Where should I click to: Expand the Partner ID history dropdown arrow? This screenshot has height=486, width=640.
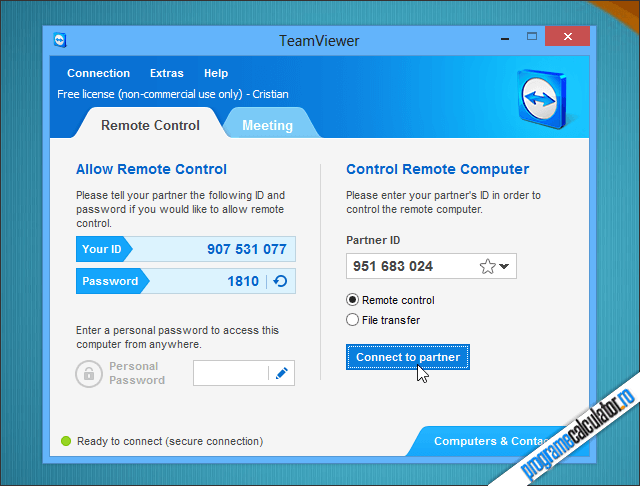click(x=504, y=266)
